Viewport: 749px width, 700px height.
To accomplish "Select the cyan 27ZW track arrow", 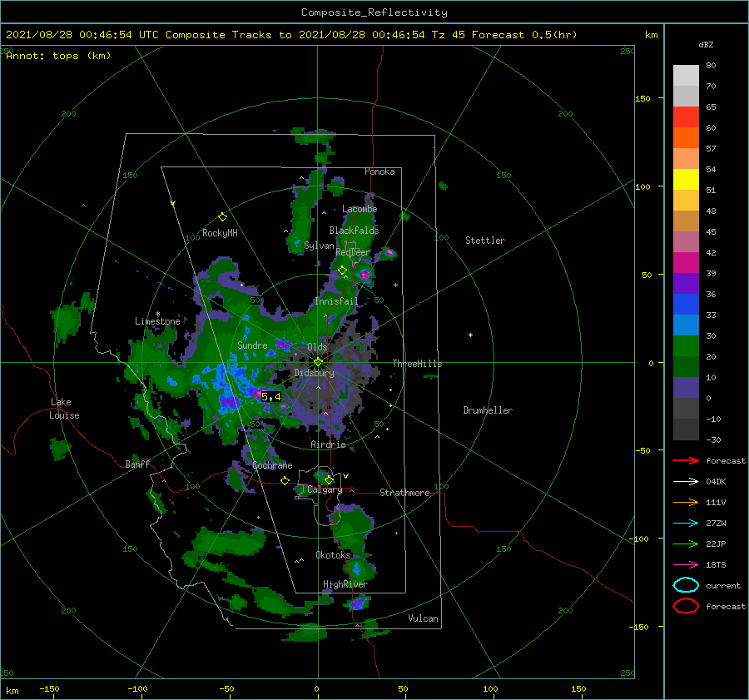I will click(686, 524).
